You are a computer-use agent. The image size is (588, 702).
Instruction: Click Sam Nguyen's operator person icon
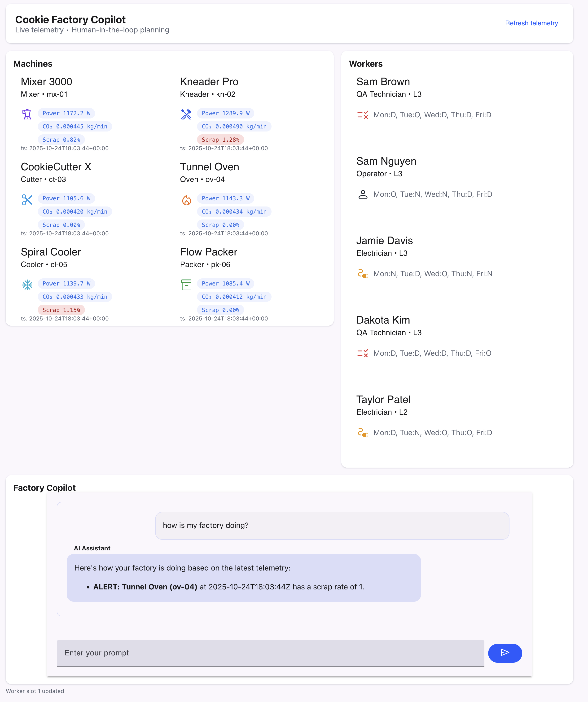click(363, 194)
